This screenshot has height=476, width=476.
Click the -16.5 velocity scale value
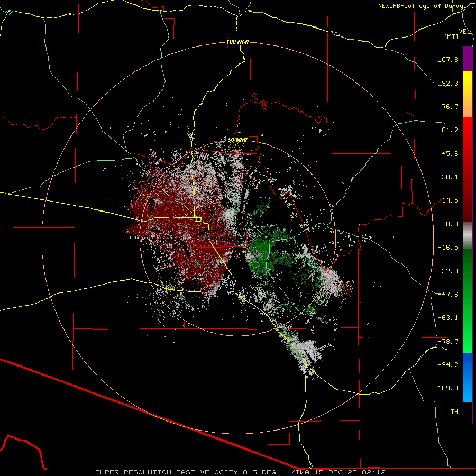click(x=448, y=248)
